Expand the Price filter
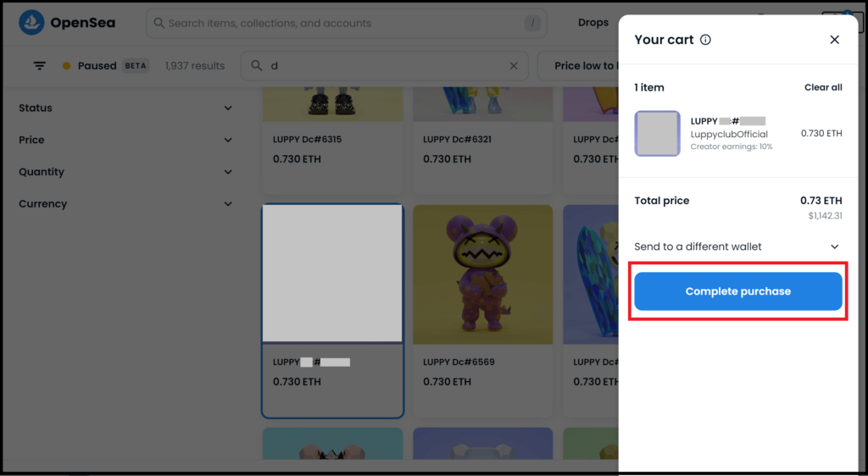868x476 pixels. (x=125, y=140)
